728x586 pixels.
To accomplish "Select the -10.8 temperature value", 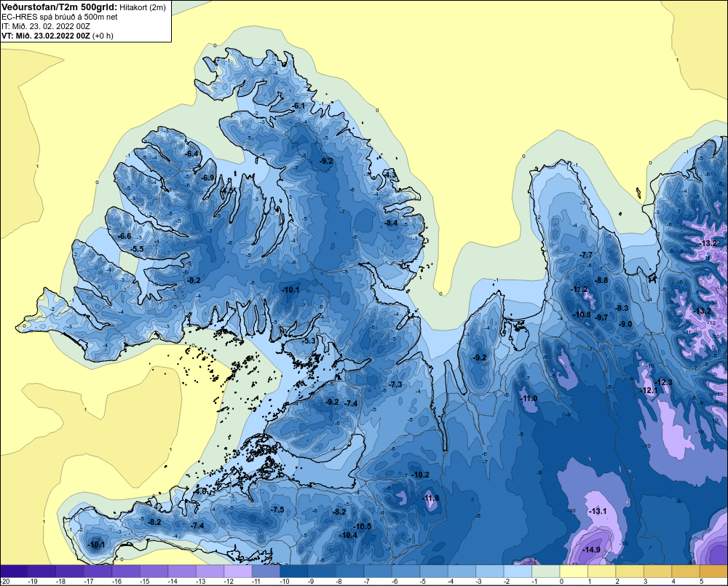I will [582, 314].
